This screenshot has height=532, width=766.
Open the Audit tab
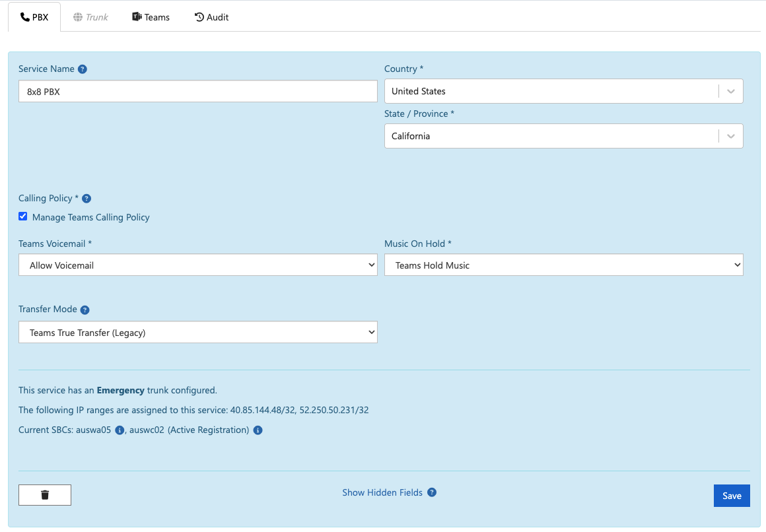(x=211, y=17)
